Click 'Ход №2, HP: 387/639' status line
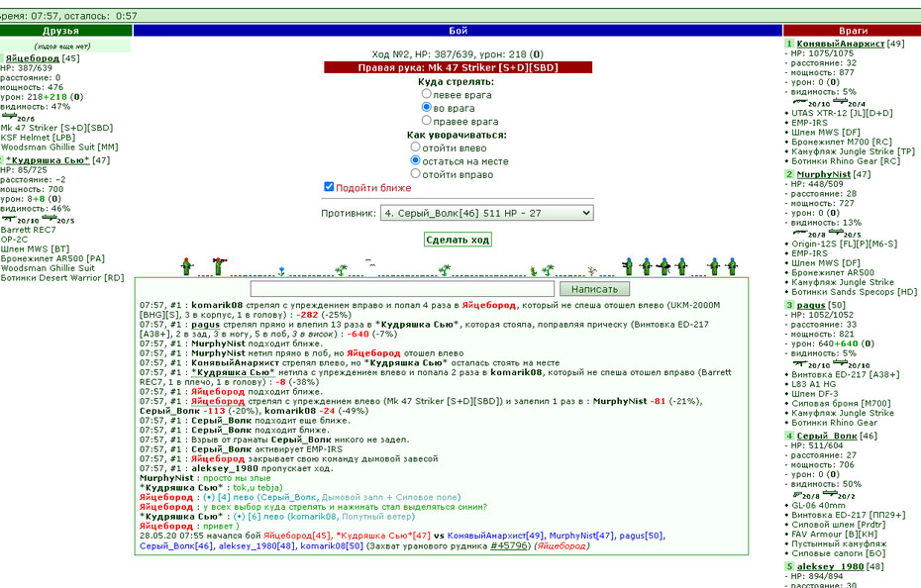 point(458,54)
